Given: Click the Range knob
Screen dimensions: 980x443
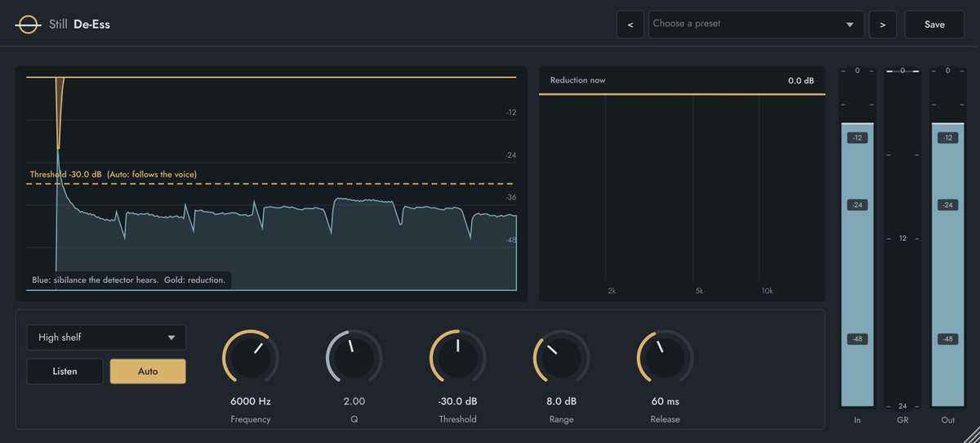Looking at the screenshot, I should point(561,358).
